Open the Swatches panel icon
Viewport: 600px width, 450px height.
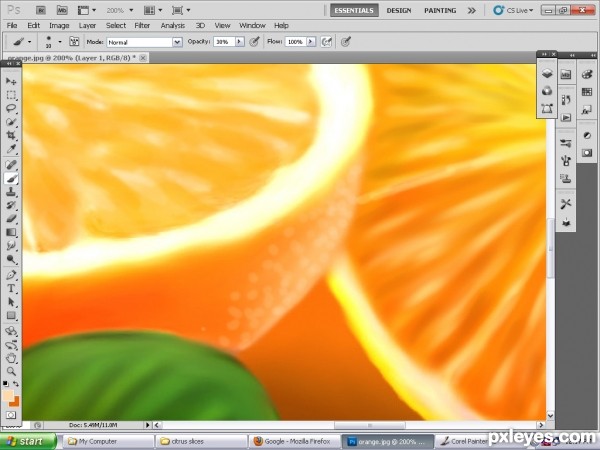click(587, 92)
